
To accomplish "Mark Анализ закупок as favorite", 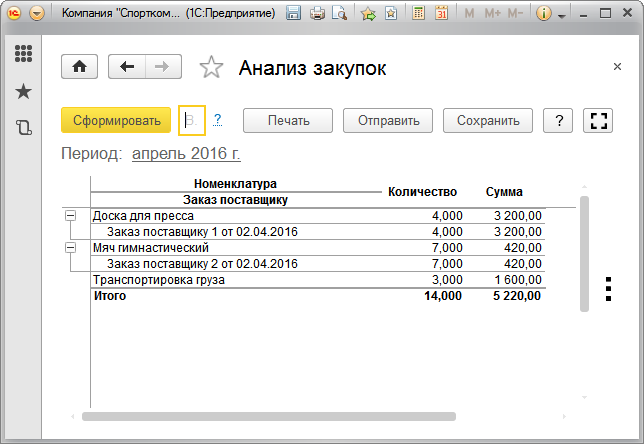I will (211, 67).
